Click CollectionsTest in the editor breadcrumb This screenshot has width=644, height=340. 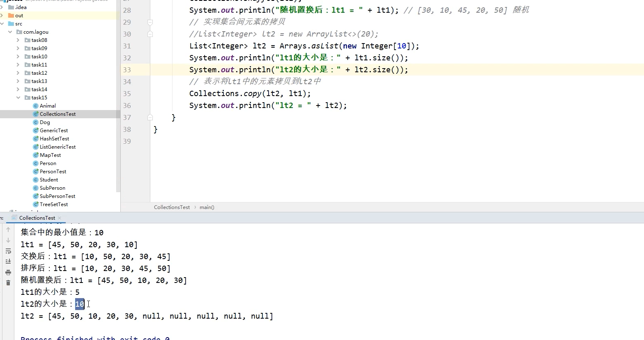tap(172, 207)
